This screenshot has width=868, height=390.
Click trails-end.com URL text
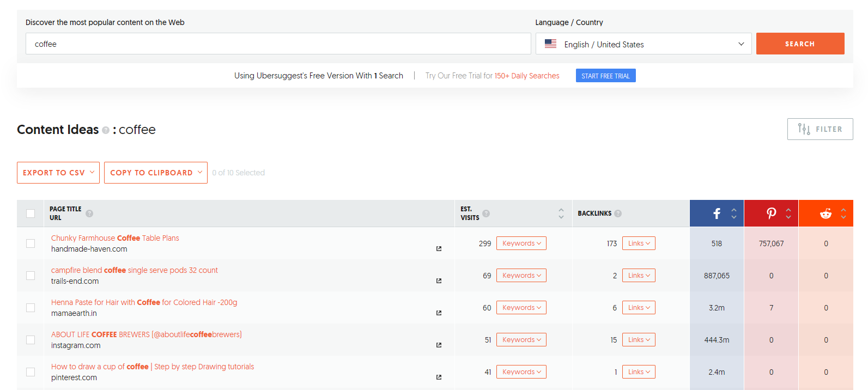[x=75, y=281]
